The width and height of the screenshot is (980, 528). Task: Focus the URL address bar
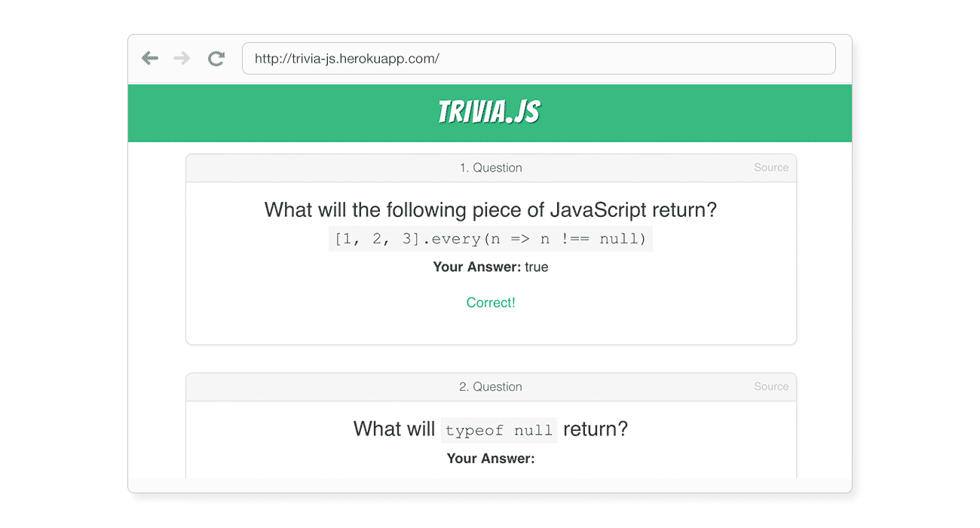538,58
